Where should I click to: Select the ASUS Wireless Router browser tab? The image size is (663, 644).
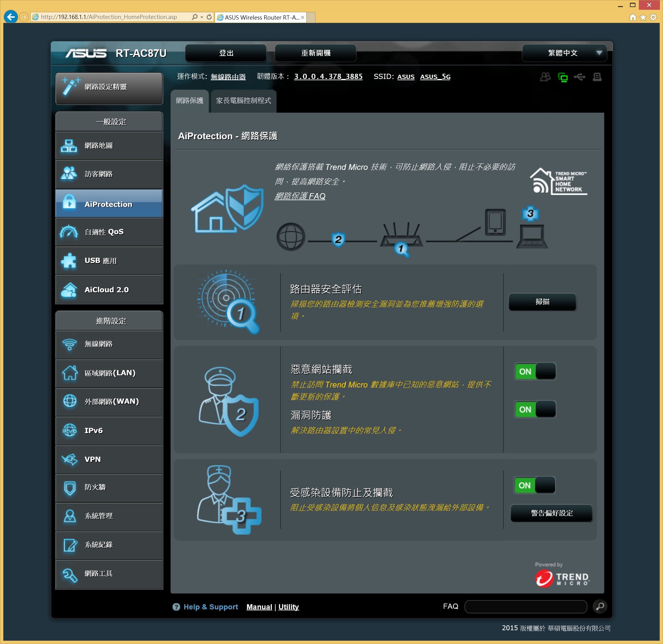[261, 17]
